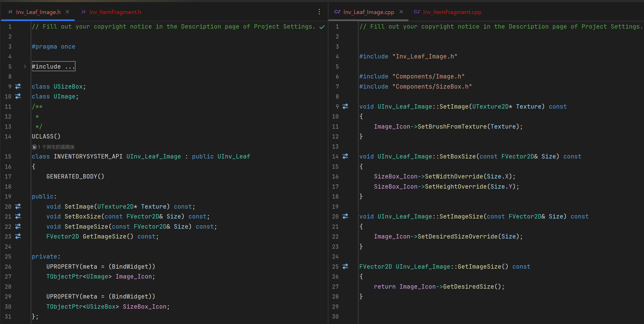Click gutter icon beside GetImageSize definition in cpp
The height and width of the screenshot is (324, 644).
click(x=345, y=267)
